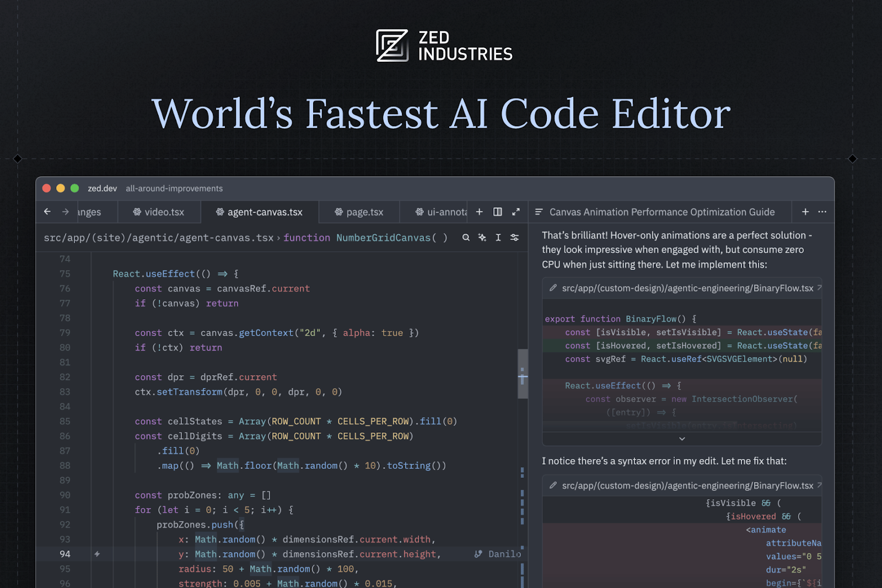Open buffer search with the magnifier icon
Screen dimensions: 882x588
pos(466,238)
